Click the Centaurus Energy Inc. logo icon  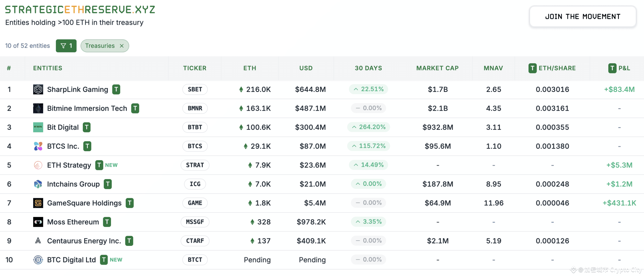click(38, 241)
